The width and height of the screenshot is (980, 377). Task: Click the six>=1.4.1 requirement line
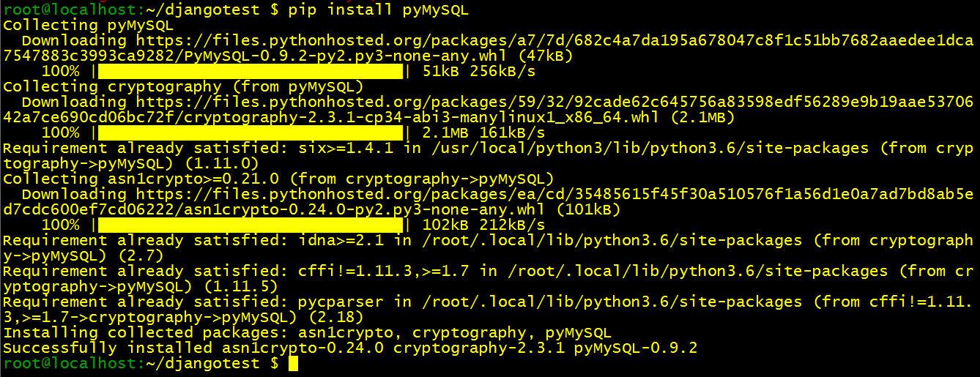click(489, 156)
